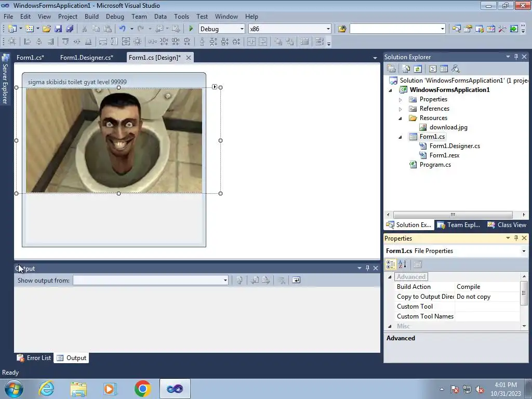532x399 pixels.
Task: Click the Solution Explorer horizontal scrollbar
Action: pyautogui.click(x=453, y=215)
